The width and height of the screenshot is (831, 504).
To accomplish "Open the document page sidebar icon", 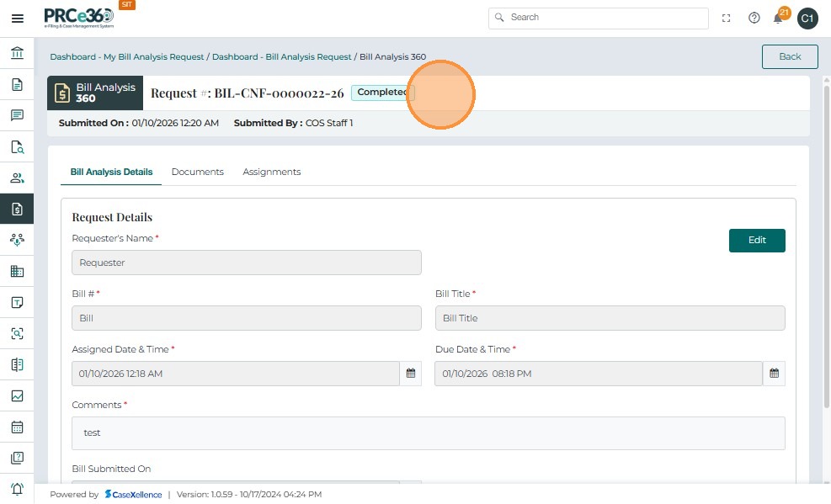I will click(x=17, y=84).
